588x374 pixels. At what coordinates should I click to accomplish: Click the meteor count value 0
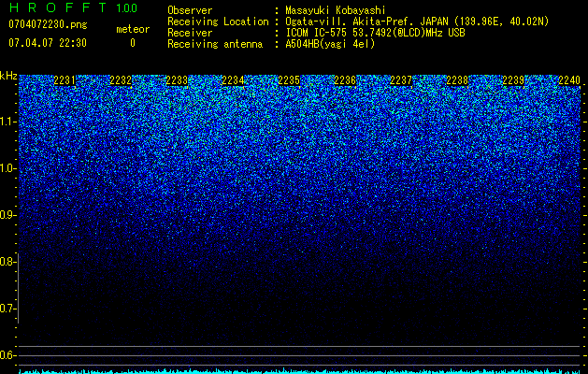click(133, 43)
